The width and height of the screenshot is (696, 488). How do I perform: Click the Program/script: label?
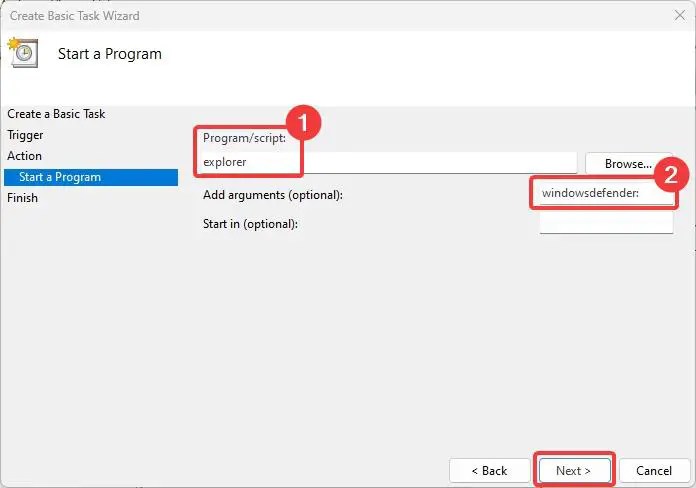(x=245, y=138)
